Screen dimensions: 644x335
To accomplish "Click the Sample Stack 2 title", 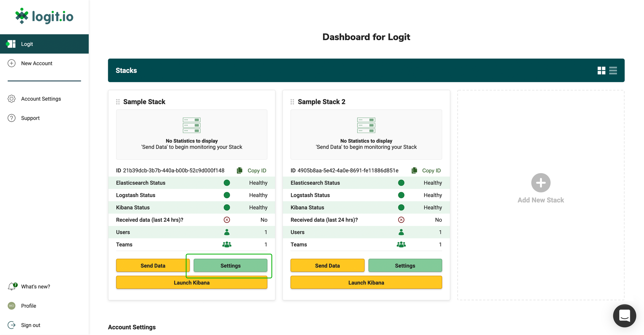I will tap(321, 102).
